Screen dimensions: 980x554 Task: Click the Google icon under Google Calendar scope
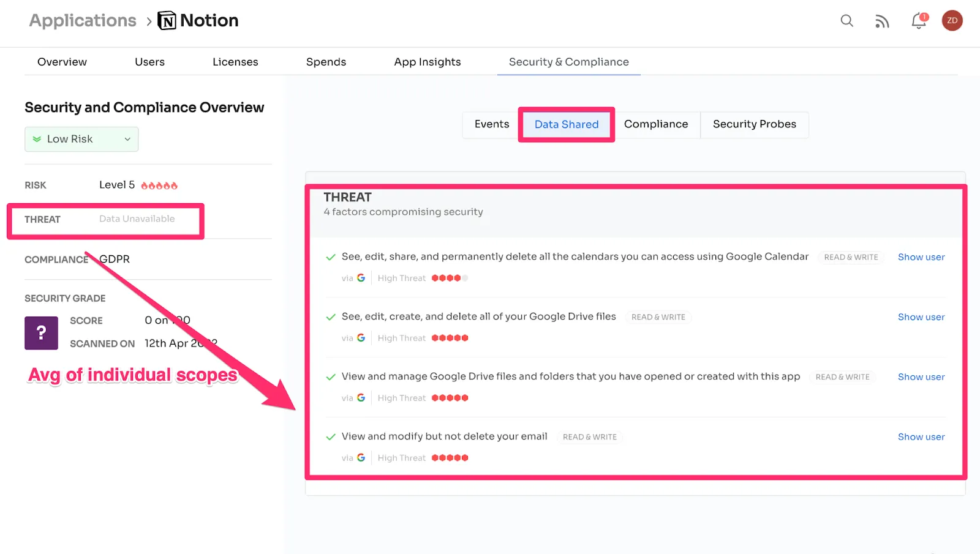pos(361,278)
